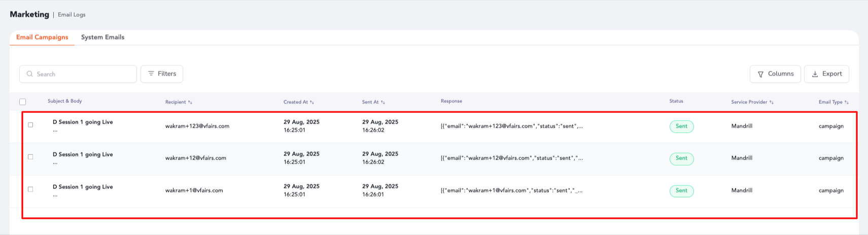Click the Filters lines icon
868x235 pixels.
click(151, 74)
